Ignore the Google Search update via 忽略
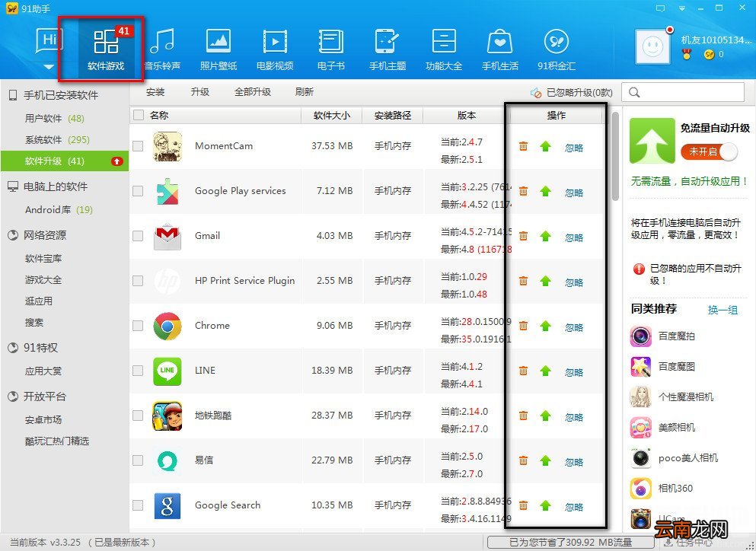756x551 pixels. (574, 507)
